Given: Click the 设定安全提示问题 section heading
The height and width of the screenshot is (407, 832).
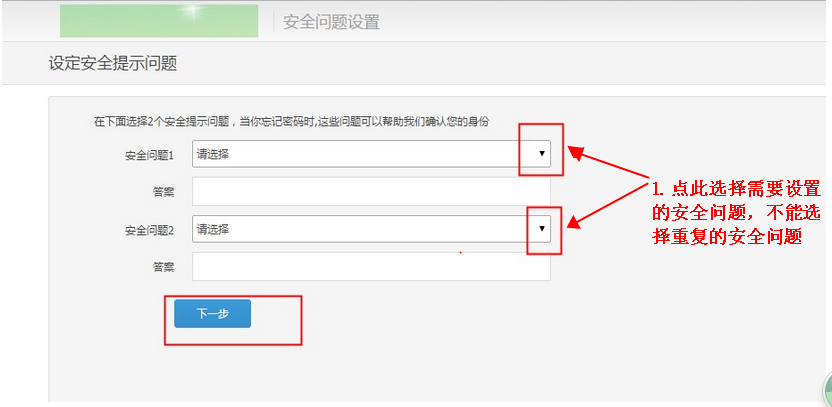Looking at the screenshot, I should tap(113, 64).
